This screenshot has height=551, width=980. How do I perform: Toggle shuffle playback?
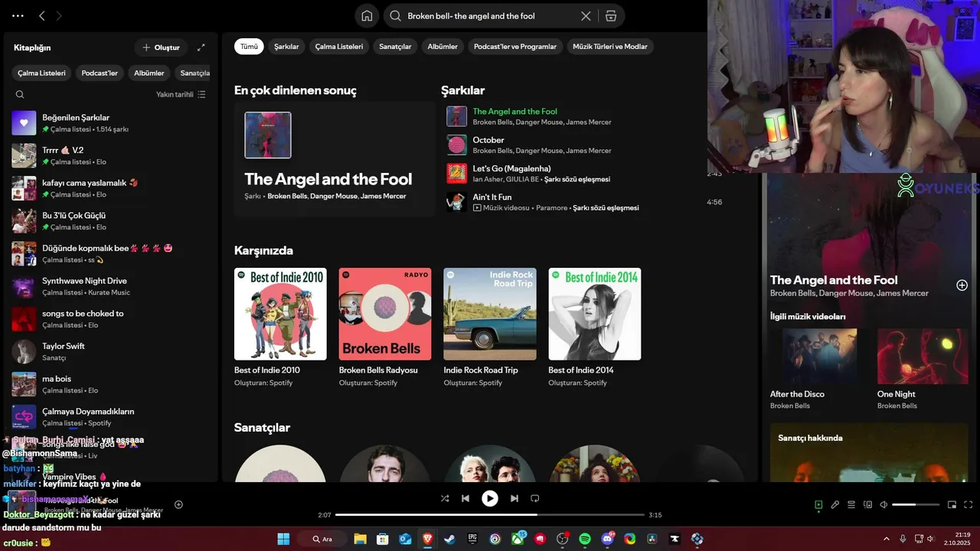point(445,498)
